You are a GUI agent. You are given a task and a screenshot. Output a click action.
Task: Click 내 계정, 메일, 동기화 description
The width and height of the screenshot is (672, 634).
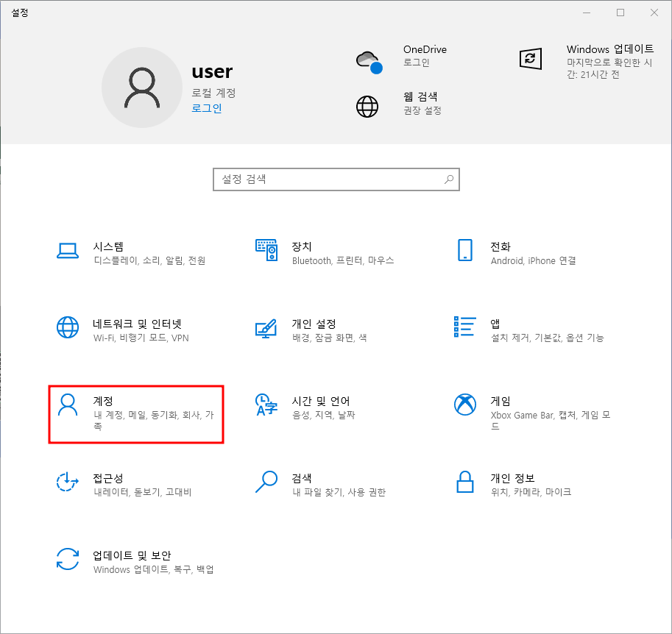154,420
